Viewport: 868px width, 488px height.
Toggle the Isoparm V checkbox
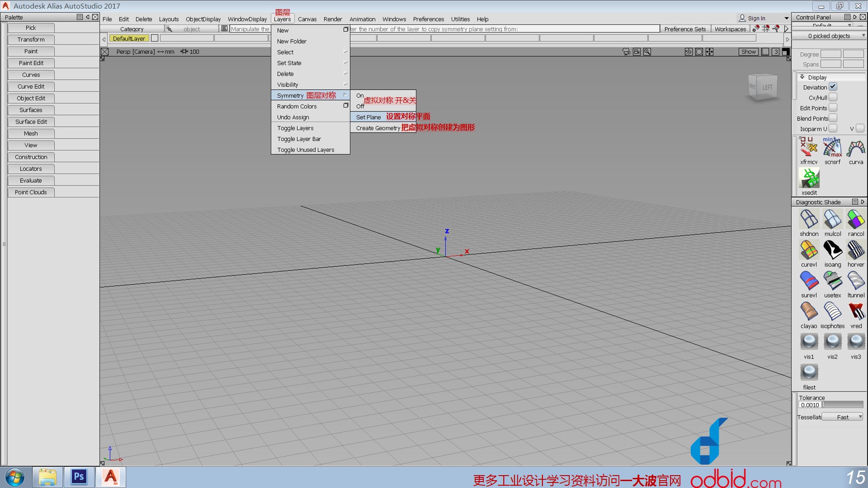(x=860, y=129)
